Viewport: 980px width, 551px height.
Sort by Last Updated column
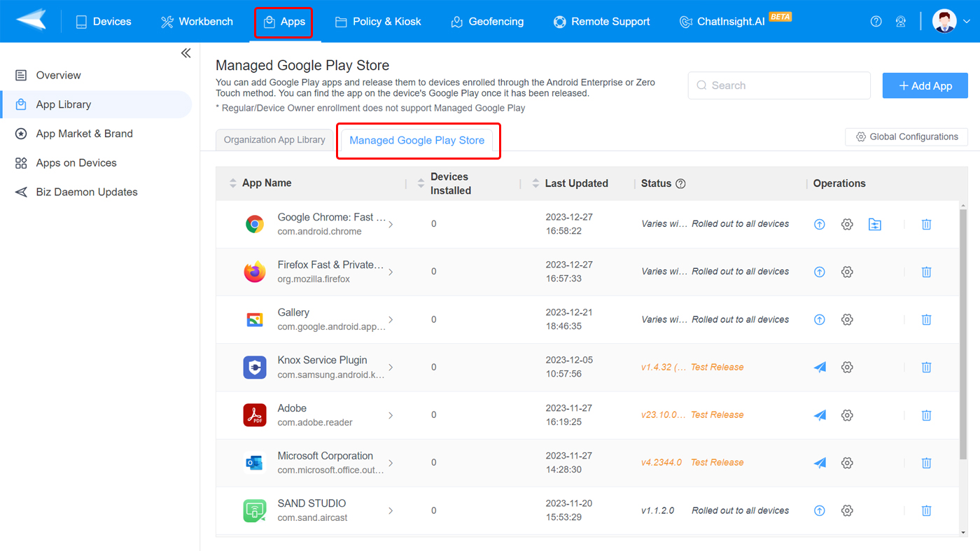point(535,183)
